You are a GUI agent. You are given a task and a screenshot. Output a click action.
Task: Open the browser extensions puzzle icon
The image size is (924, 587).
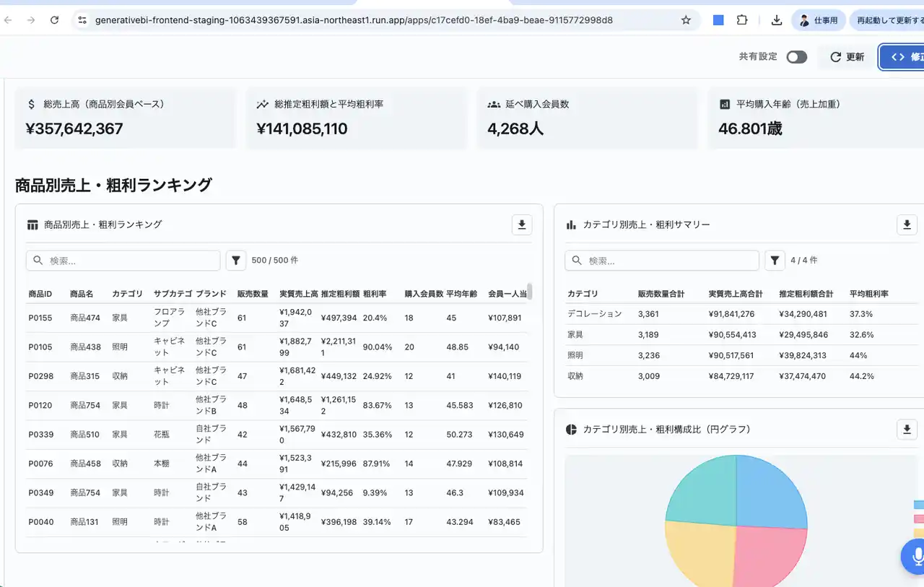(x=742, y=20)
